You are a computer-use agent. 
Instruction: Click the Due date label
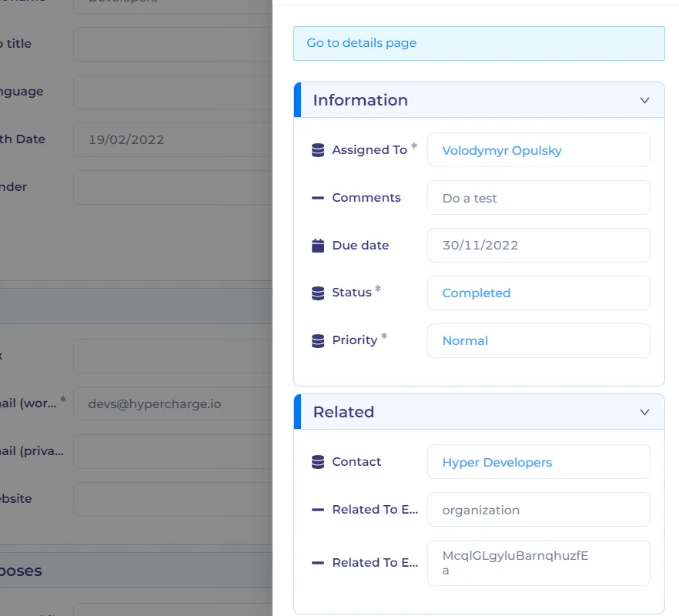pos(360,245)
